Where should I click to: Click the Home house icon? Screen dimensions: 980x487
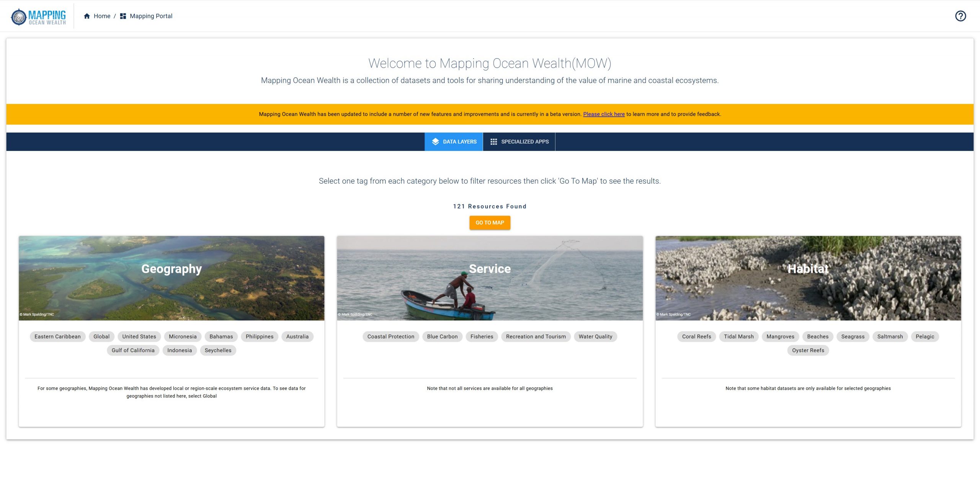coord(87,16)
